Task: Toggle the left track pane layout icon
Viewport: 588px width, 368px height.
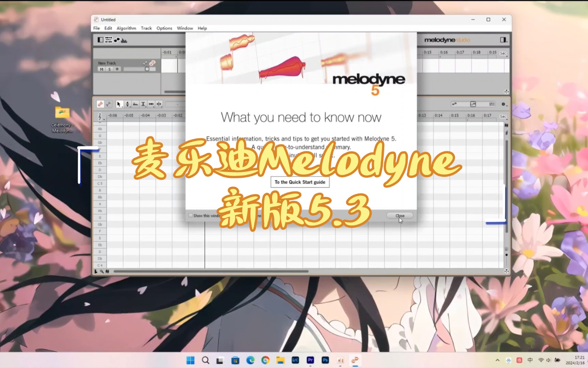Action: click(x=100, y=40)
